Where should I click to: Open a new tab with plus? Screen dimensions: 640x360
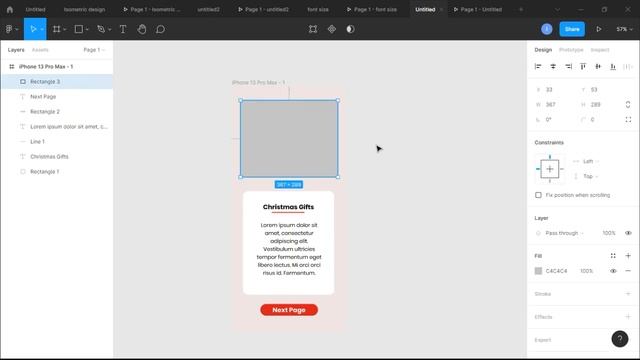pyautogui.click(x=521, y=9)
